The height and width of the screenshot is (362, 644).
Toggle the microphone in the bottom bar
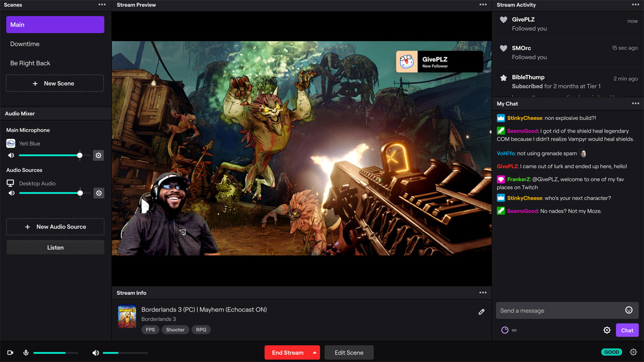(x=26, y=353)
